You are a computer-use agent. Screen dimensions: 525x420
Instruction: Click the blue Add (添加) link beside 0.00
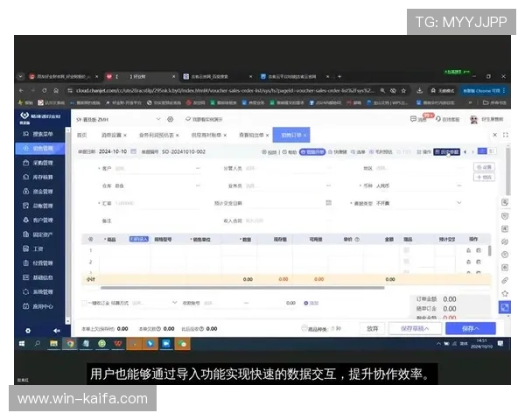coord(311,303)
